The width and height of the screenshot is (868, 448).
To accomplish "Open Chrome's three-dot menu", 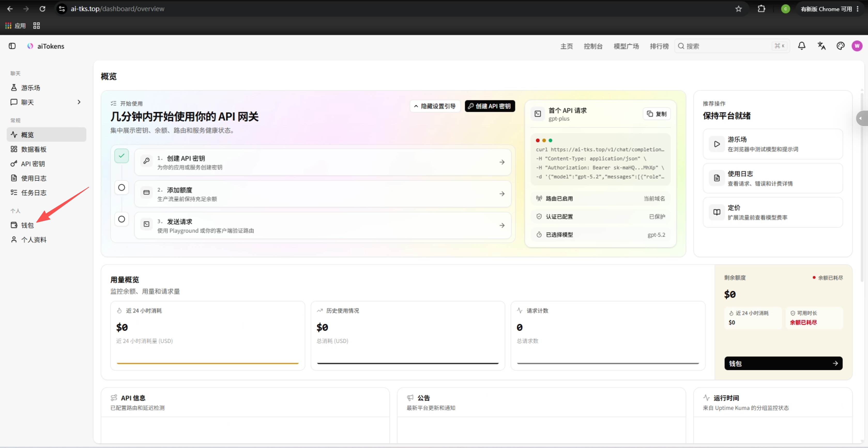I will 858,9.
